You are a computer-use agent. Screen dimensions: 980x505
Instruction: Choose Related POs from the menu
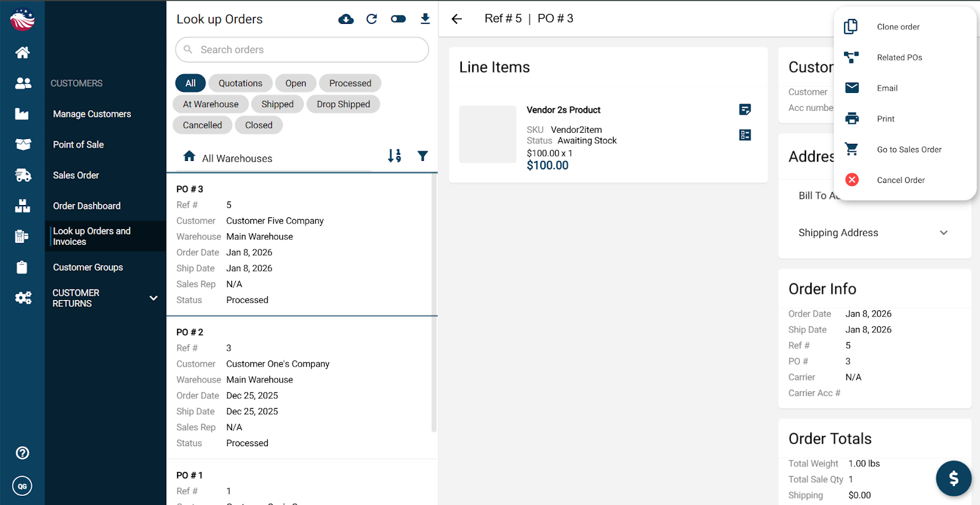click(905, 58)
